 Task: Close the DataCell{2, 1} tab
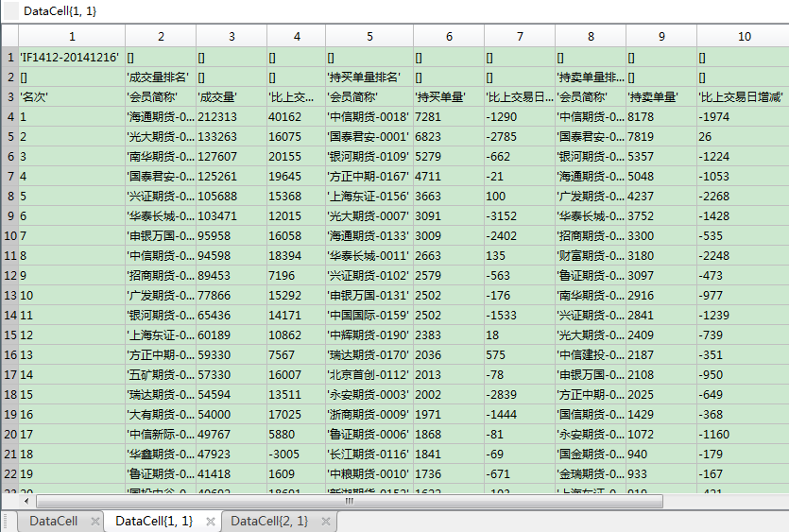pos(326,522)
